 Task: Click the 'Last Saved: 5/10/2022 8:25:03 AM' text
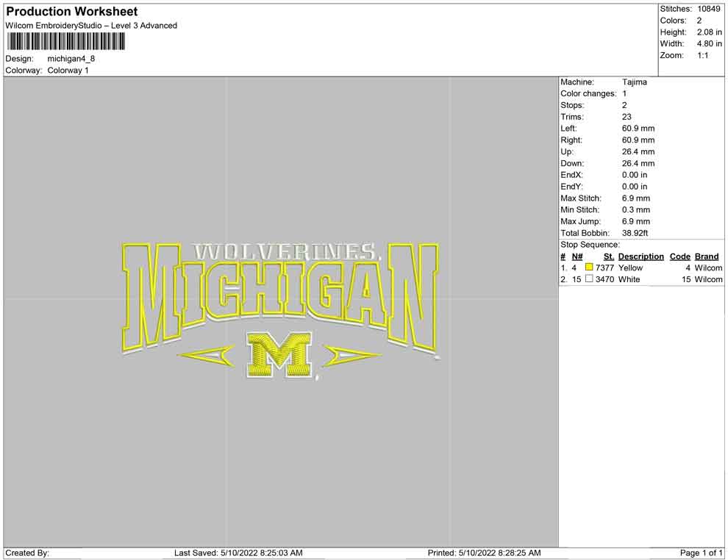pos(238,553)
